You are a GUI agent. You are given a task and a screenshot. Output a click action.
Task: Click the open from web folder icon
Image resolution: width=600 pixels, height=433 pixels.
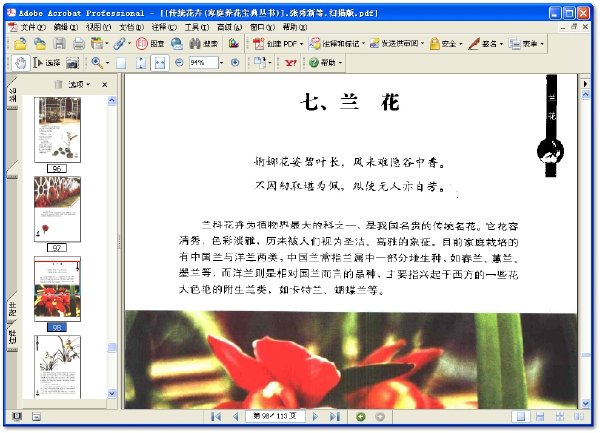coord(40,44)
